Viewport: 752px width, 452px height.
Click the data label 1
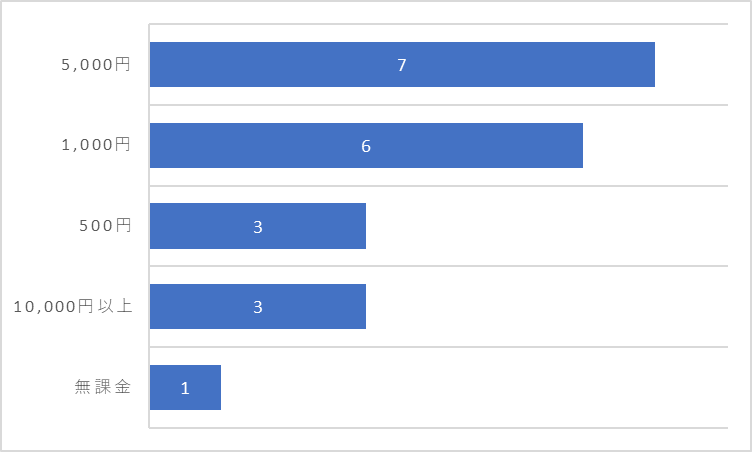coord(185,388)
